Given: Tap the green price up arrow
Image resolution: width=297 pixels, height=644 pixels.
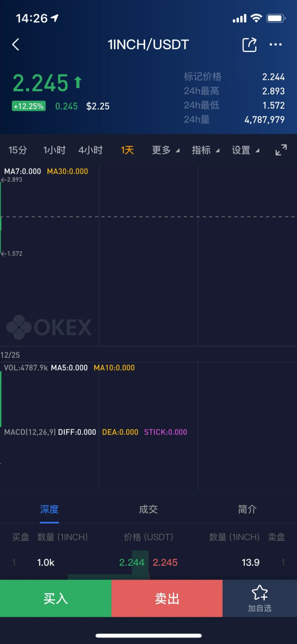Looking at the screenshot, I should (78, 82).
